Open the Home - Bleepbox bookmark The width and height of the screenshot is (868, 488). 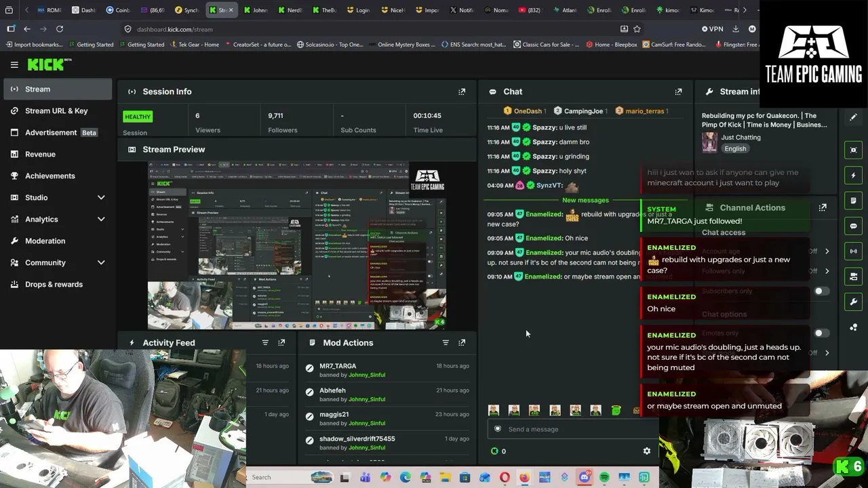pyautogui.click(x=611, y=45)
